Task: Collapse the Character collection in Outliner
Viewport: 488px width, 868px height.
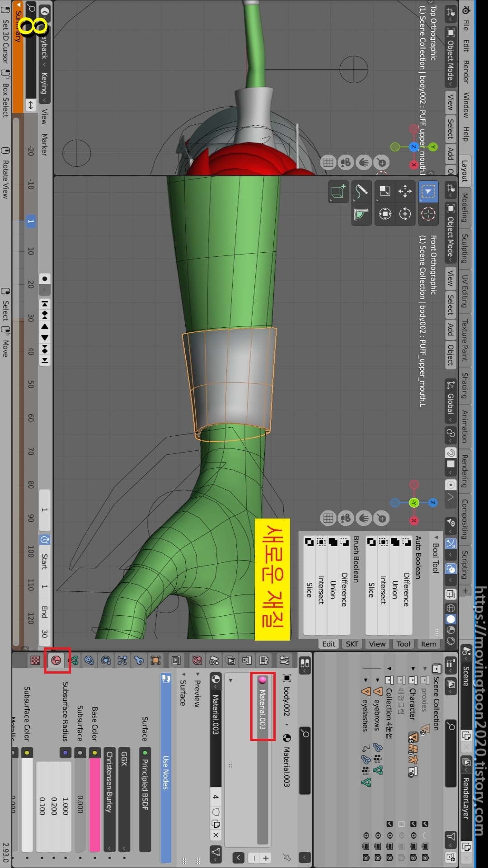Action: (x=413, y=668)
